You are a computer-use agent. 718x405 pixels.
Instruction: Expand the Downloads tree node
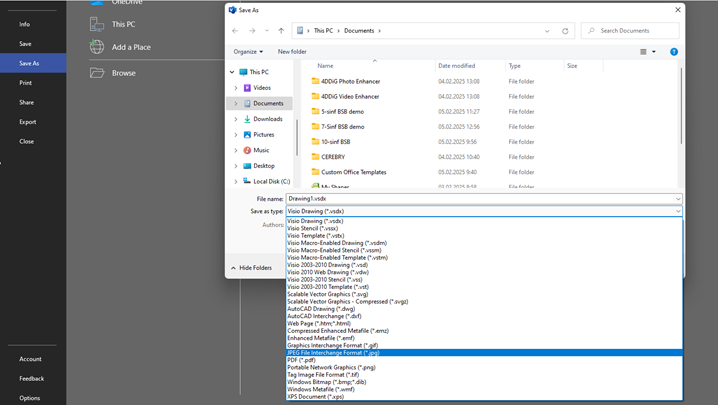(x=236, y=119)
